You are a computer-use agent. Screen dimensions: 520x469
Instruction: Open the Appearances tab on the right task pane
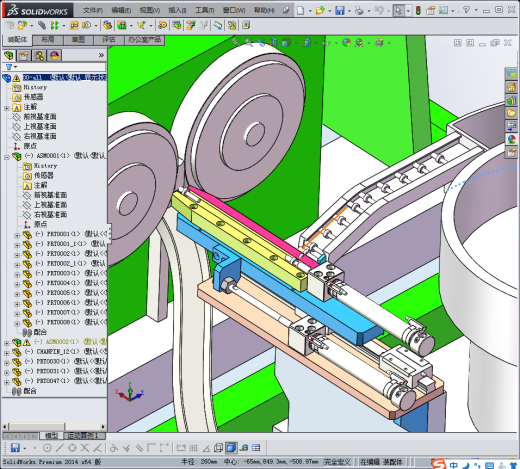pos(511,139)
